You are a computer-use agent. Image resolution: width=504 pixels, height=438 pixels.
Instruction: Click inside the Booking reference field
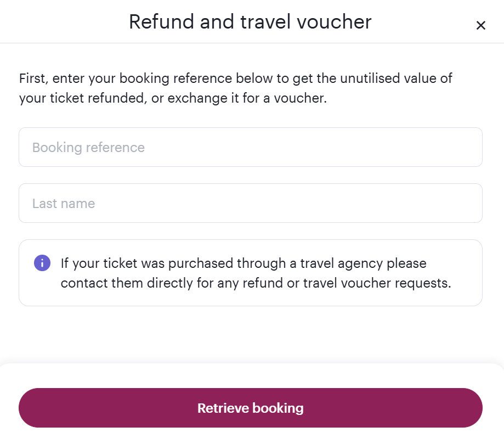[x=251, y=147]
